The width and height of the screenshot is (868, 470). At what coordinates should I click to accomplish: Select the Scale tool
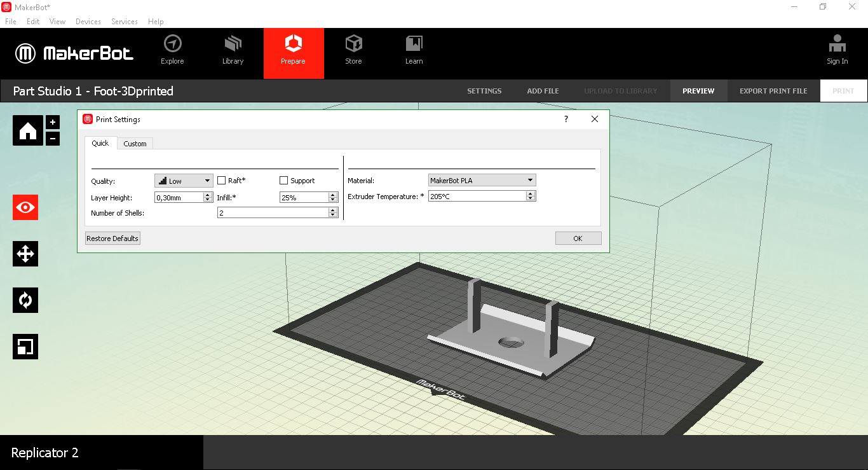tap(25, 347)
